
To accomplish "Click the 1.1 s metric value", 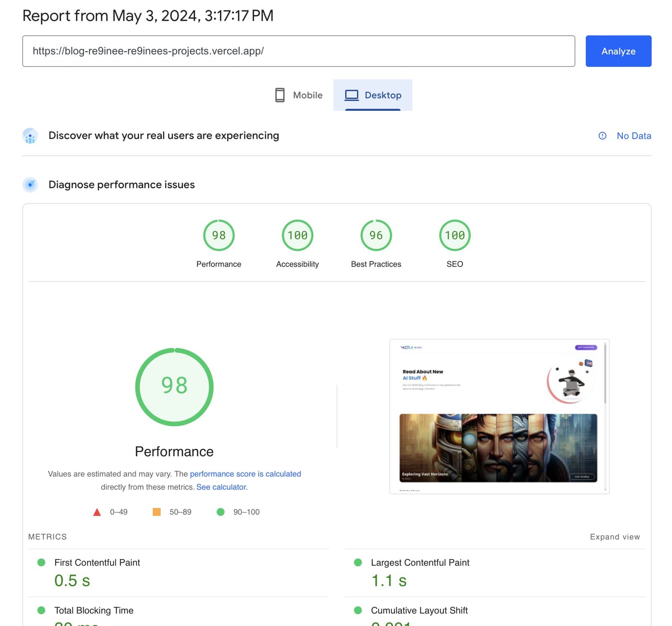I will coord(389,581).
